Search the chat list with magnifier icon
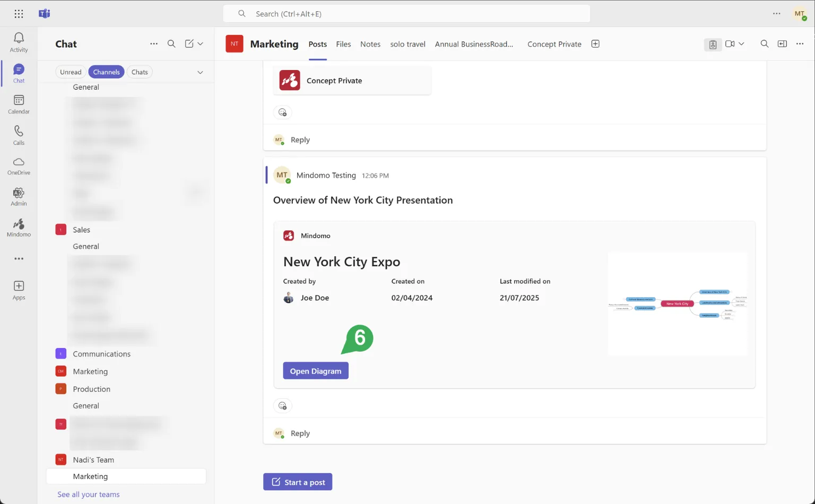 (x=171, y=44)
